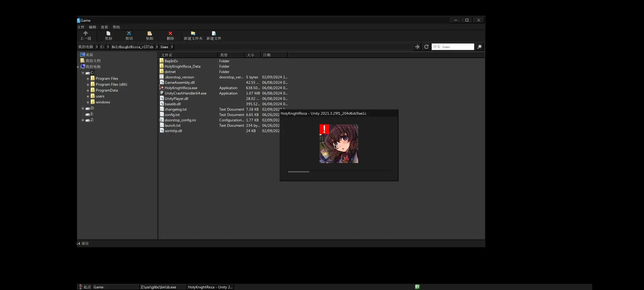The height and width of the screenshot is (290, 644).
Task: Select the GameAssembly.dll file icon
Action: 162,82
